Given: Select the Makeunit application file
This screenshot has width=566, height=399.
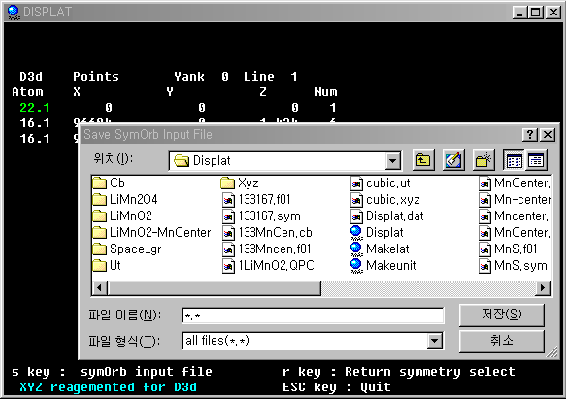Looking at the screenshot, I should (383, 265).
